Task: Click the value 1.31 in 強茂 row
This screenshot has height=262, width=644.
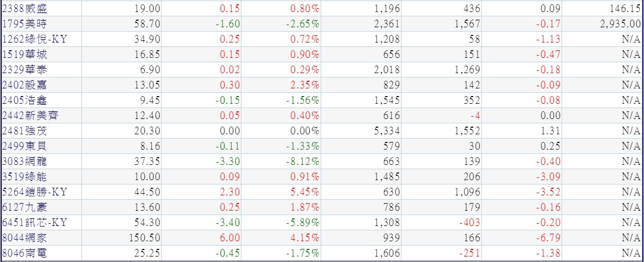Action: click(x=551, y=131)
